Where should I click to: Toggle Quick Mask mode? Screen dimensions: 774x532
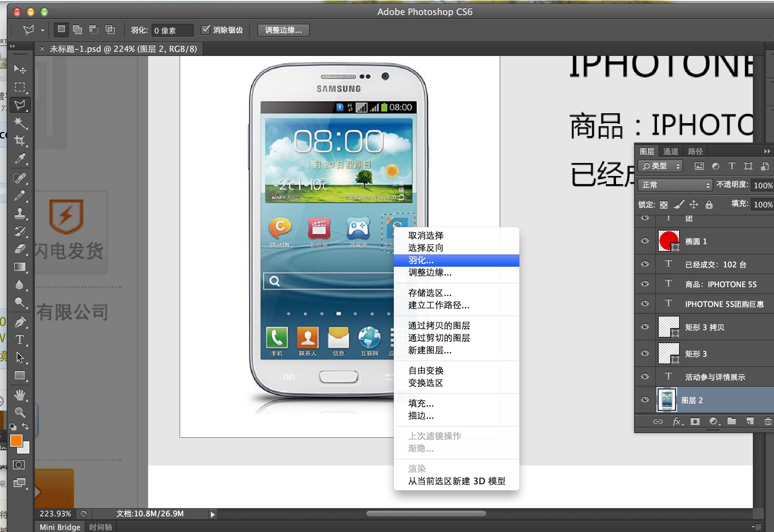click(19, 464)
